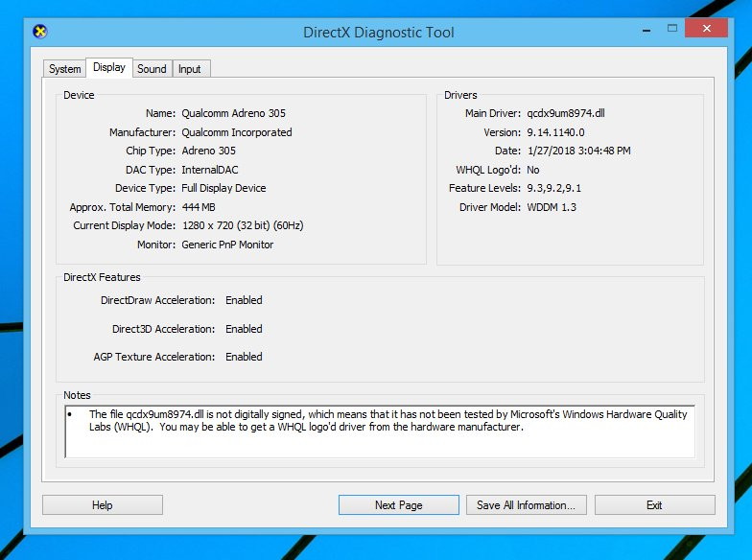Click memory value '444 MB'
The image size is (752, 560).
(x=199, y=207)
